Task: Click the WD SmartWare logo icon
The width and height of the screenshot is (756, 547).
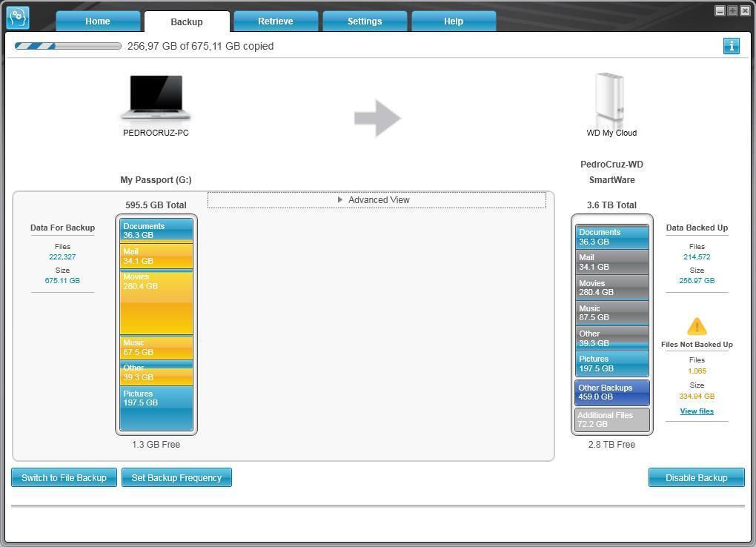Action: click(18, 18)
